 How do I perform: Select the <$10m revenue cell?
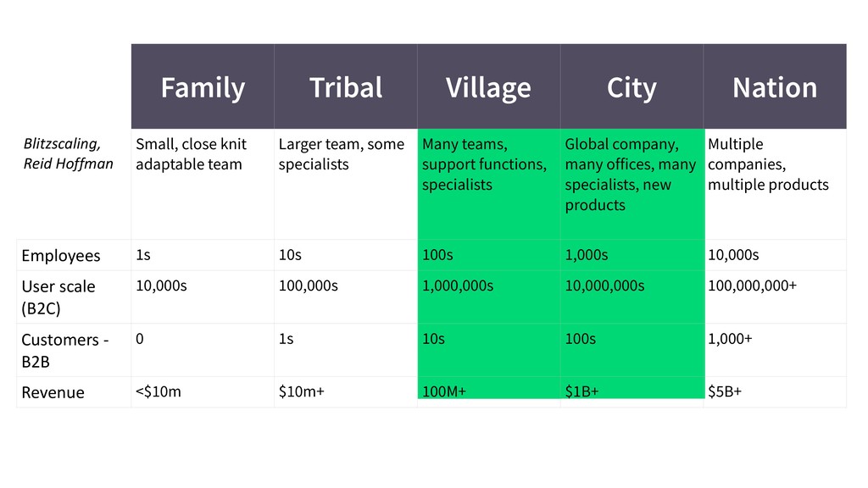click(203, 392)
